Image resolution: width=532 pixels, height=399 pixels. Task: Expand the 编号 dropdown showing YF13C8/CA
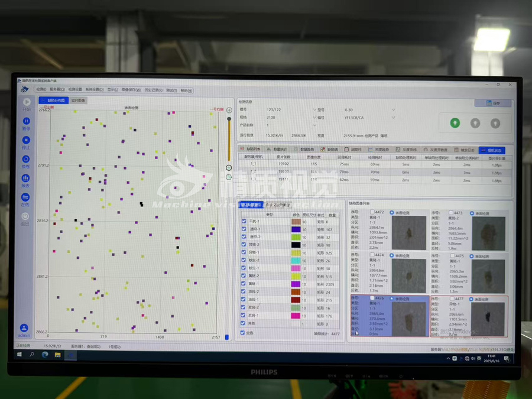coord(393,117)
